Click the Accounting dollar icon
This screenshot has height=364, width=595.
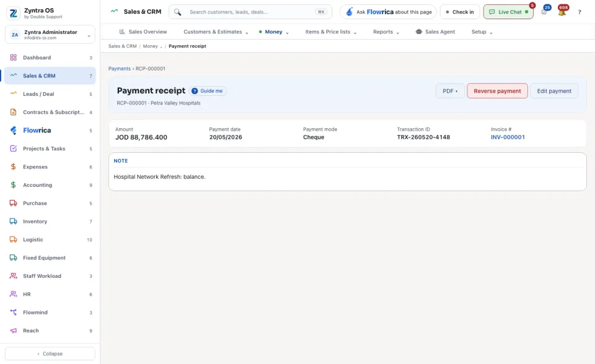[13, 185]
